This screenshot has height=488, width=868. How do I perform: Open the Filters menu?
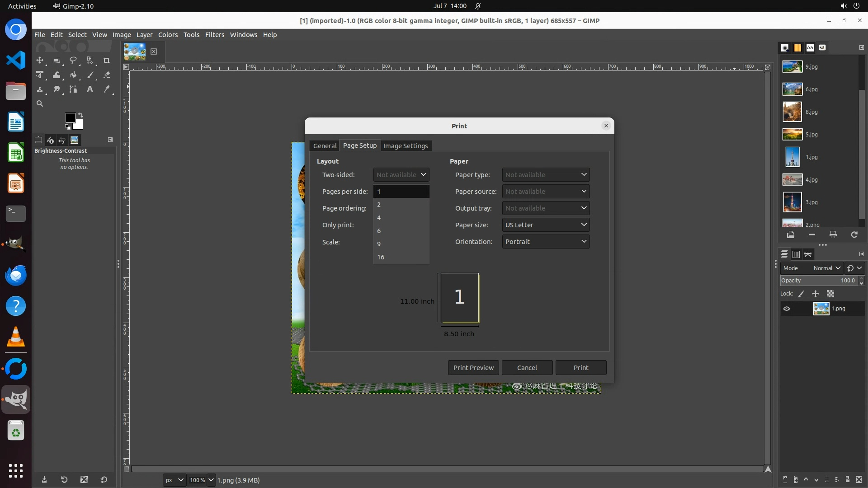(x=214, y=35)
